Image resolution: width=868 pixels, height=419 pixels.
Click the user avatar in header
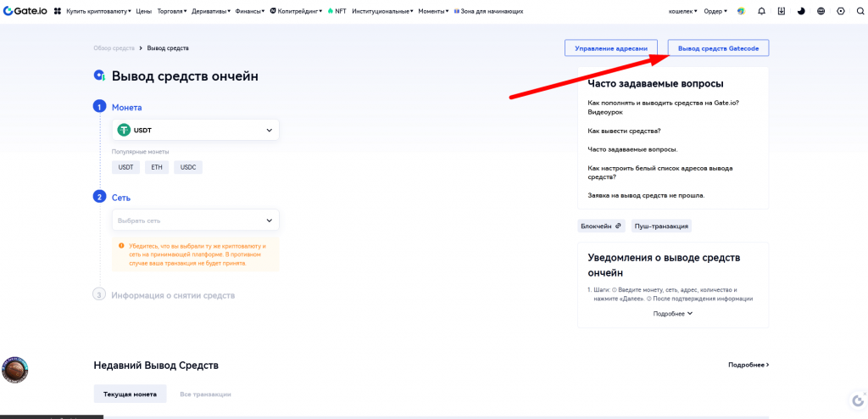point(741,11)
